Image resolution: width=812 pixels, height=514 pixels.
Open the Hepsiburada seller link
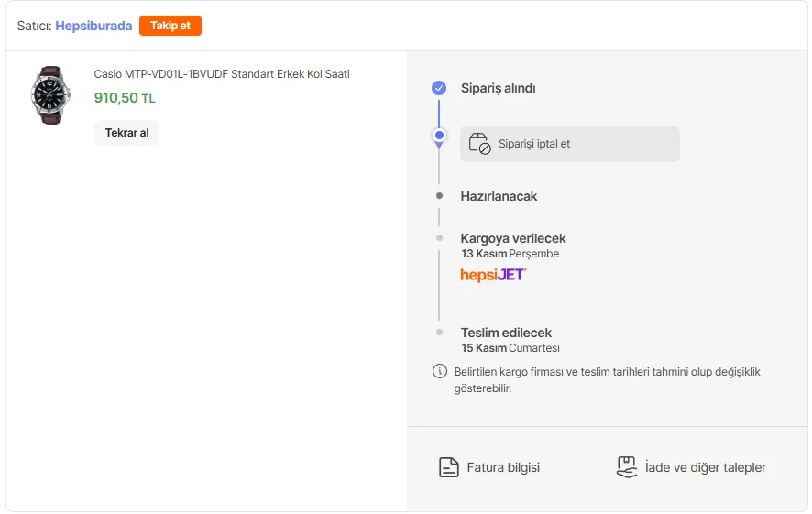pyautogui.click(x=93, y=26)
